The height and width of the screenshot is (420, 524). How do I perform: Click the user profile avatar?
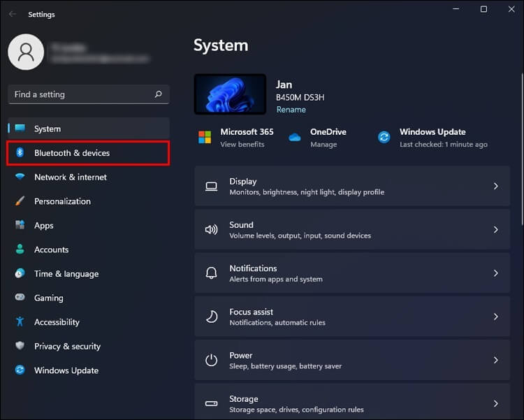(x=26, y=52)
